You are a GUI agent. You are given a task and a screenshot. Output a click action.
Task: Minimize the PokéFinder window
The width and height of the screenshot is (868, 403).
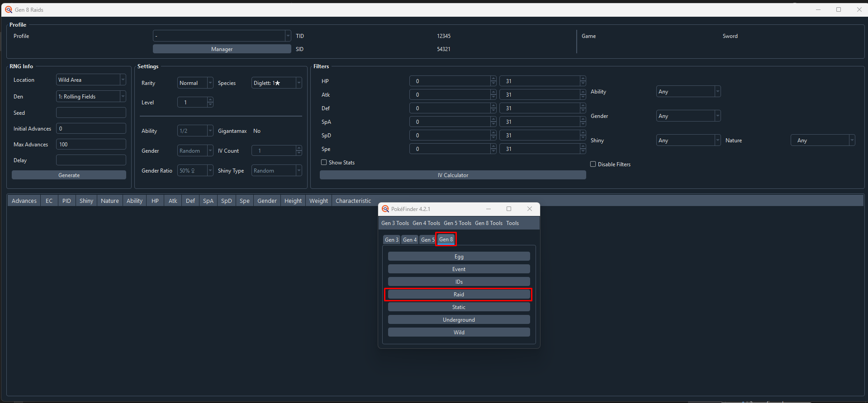[x=489, y=209]
